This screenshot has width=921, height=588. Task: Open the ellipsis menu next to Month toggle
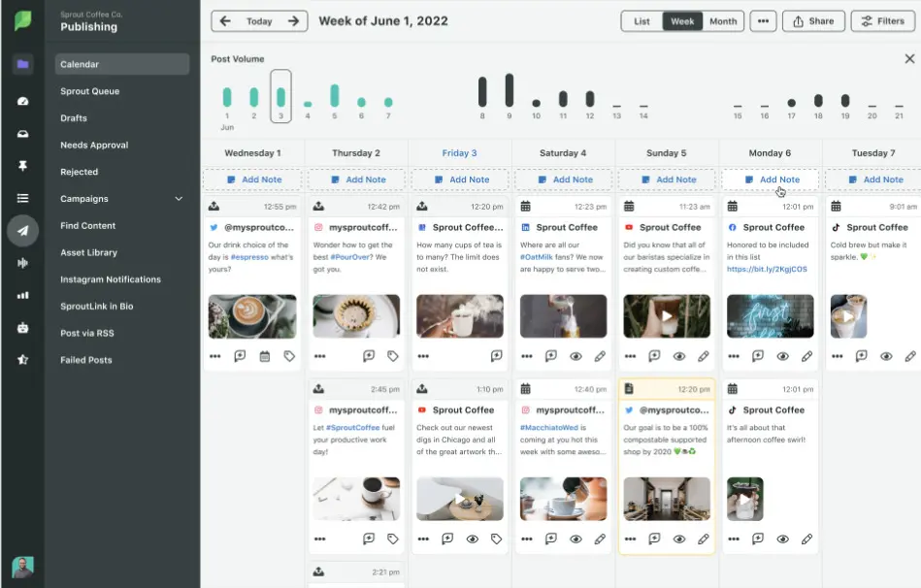point(763,20)
